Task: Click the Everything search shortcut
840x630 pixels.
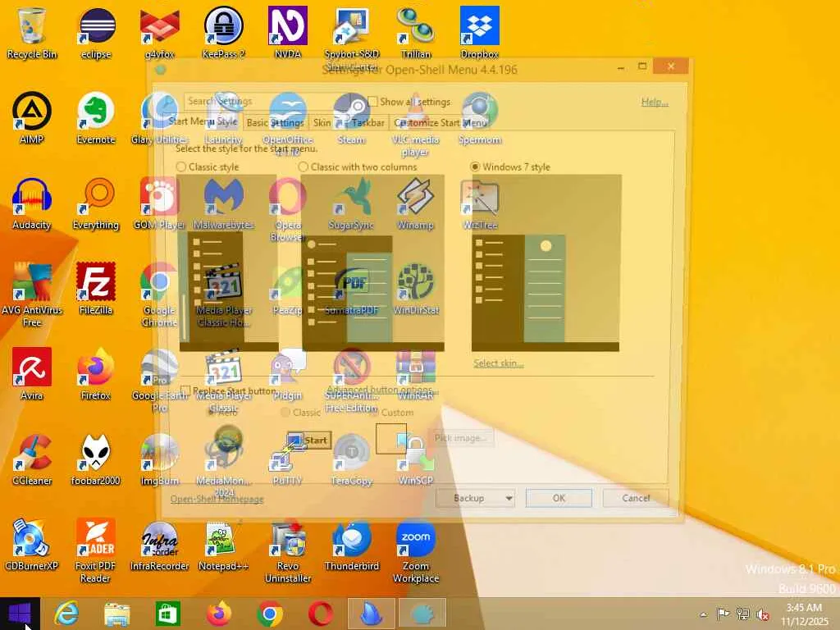Action: click(96, 204)
